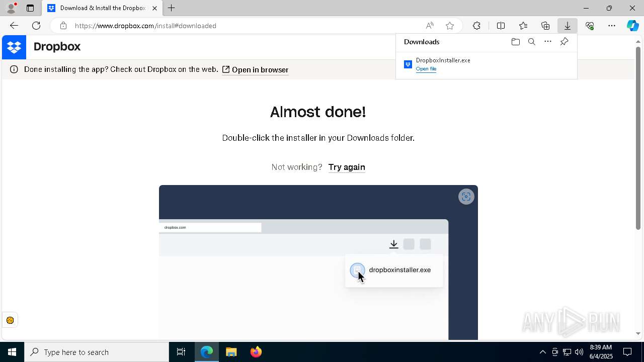The height and width of the screenshot is (362, 644).
Task: Click the info icon in banner
Action: click(14, 69)
